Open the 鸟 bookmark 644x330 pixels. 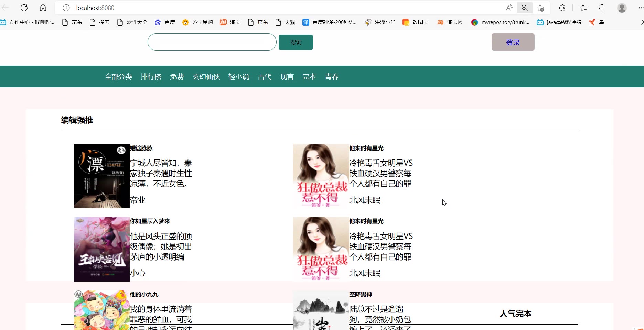(597, 22)
